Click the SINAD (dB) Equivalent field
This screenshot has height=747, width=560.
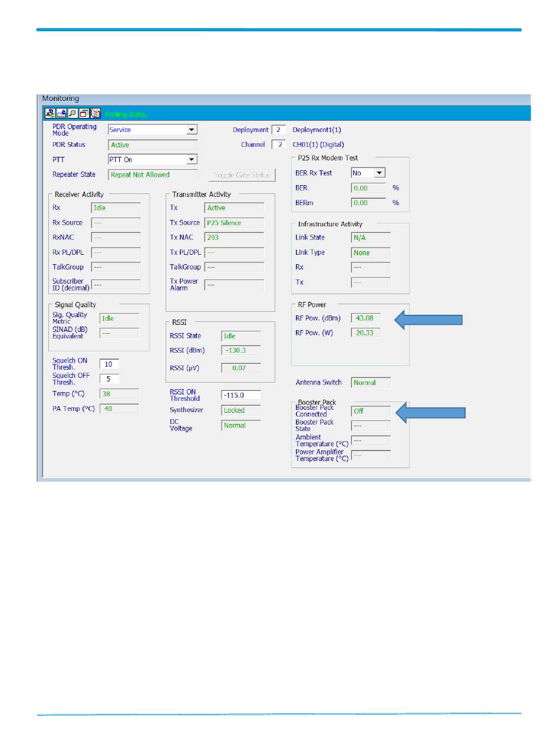pyautogui.click(x=120, y=333)
